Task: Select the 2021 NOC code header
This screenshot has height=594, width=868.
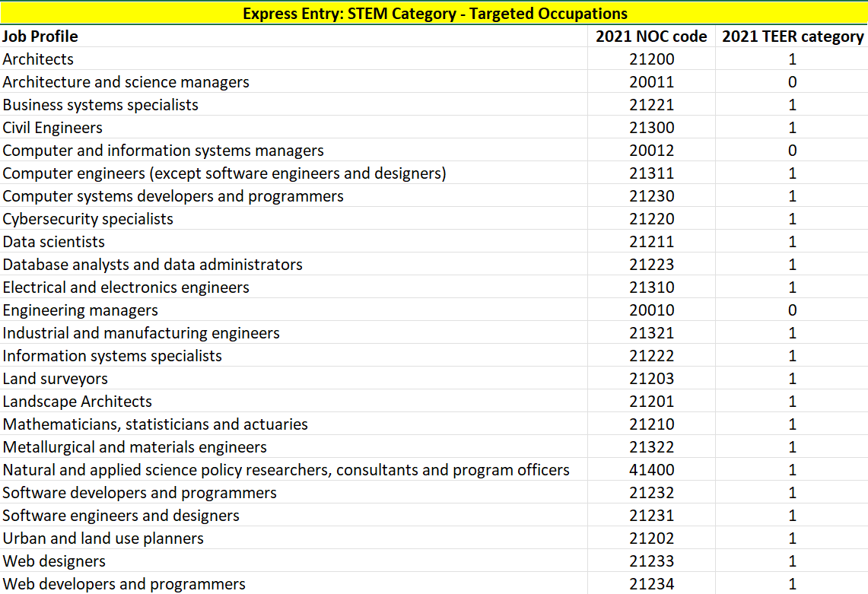Action: point(651,37)
